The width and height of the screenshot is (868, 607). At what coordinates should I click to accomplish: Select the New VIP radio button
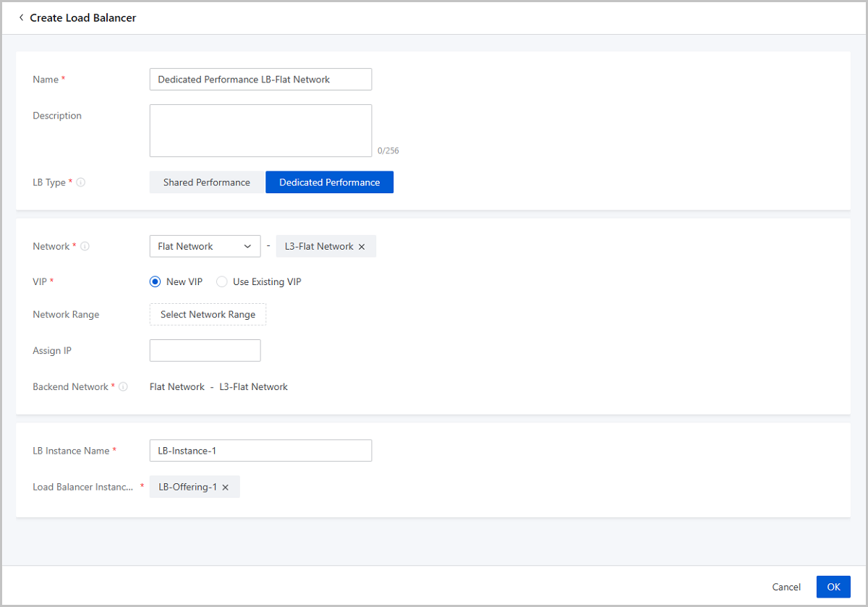(x=155, y=282)
